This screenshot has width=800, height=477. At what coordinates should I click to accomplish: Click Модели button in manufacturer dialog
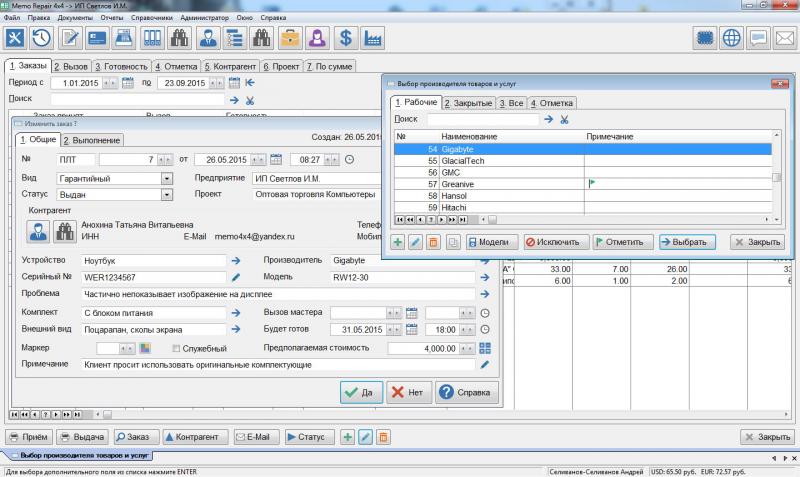[x=491, y=242]
